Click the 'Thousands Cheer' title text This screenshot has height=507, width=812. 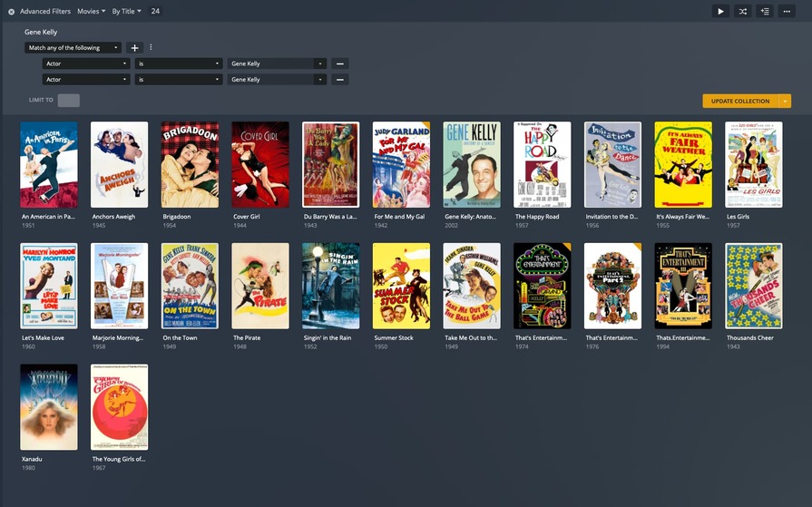point(750,337)
